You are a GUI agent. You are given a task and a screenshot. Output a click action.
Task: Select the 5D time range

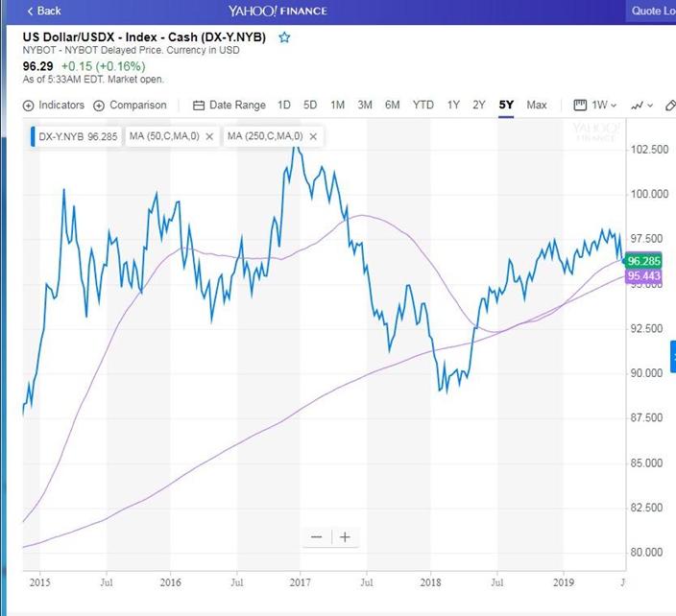coord(310,106)
